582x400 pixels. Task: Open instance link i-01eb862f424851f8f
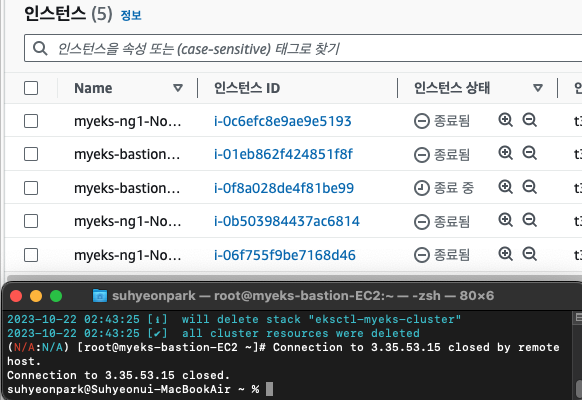click(283, 154)
